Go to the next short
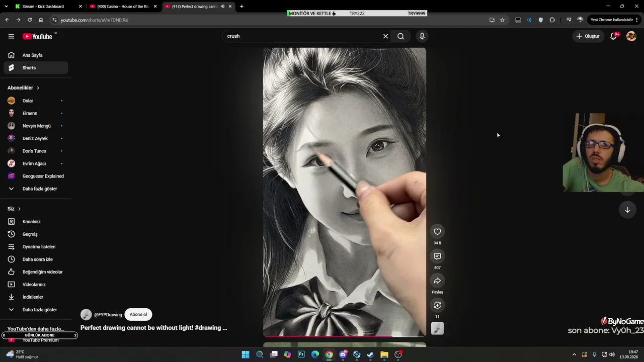Screen dimensions: 644x362 [x=627, y=210]
